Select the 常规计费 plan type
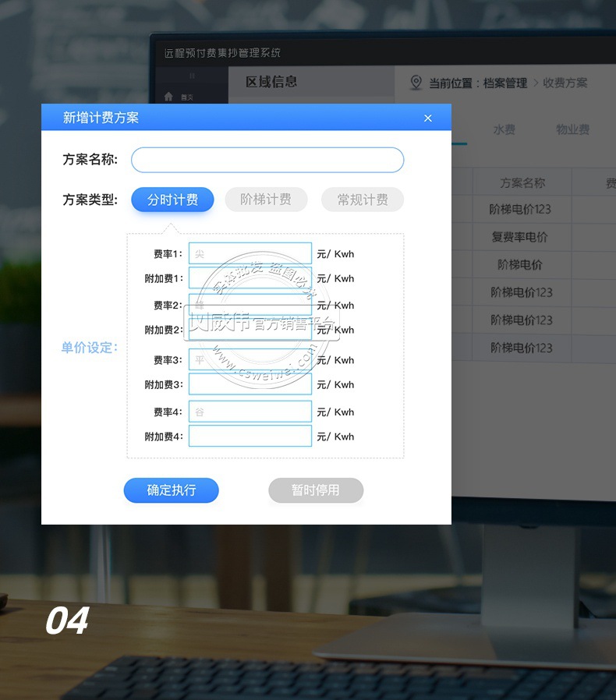 (x=363, y=199)
